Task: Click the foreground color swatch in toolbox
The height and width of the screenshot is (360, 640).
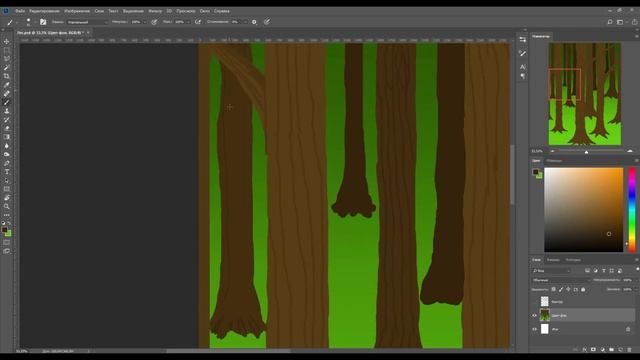Action: 4,230
